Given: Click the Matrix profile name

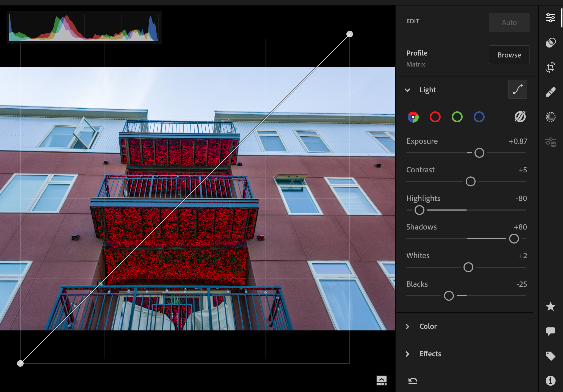Looking at the screenshot, I should click(x=416, y=64).
